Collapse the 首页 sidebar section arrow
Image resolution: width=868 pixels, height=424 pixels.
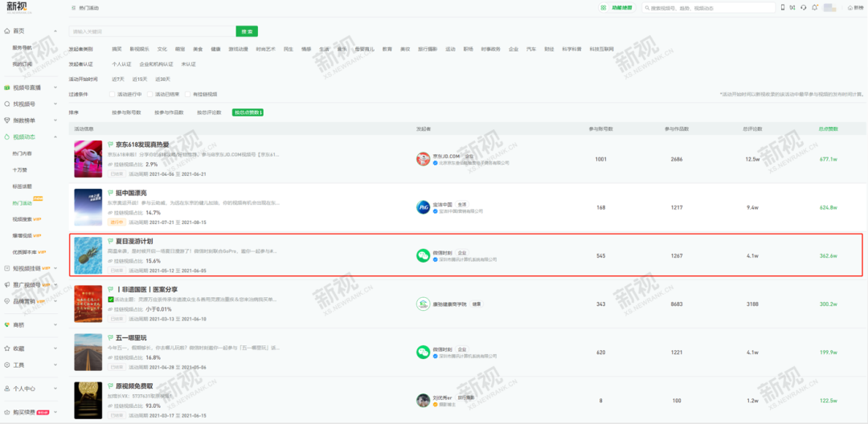point(55,31)
